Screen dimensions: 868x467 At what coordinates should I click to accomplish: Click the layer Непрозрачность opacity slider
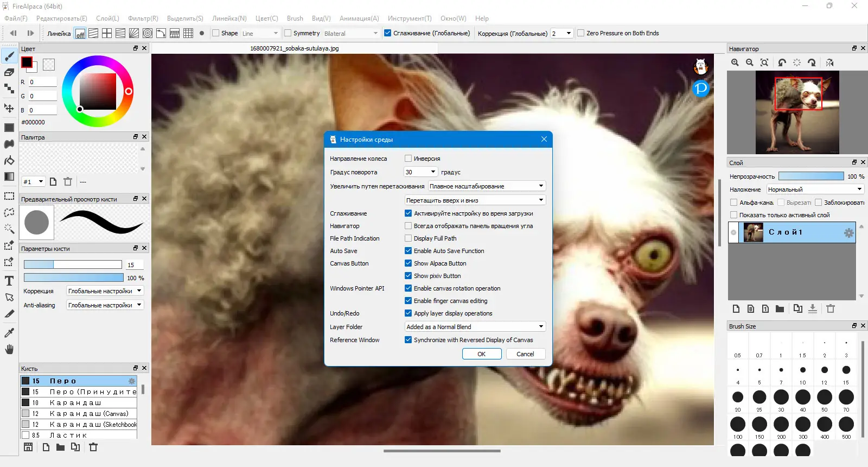click(x=811, y=176)
